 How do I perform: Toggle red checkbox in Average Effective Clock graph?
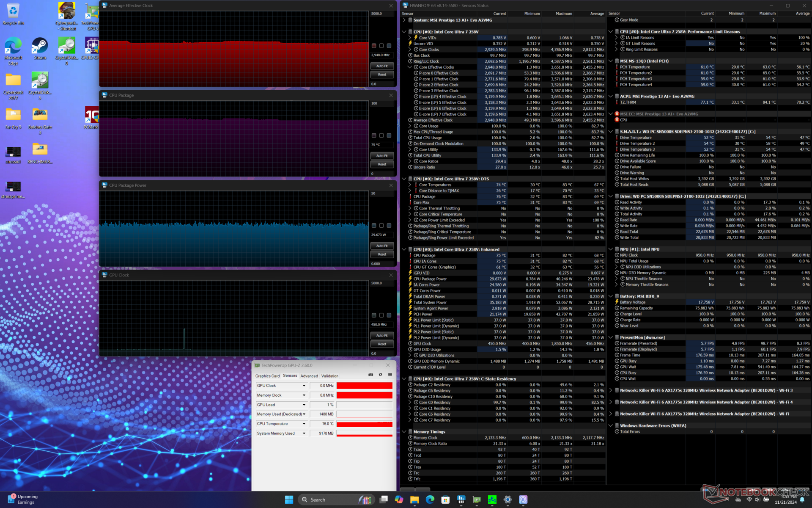[x=374, y=46]
